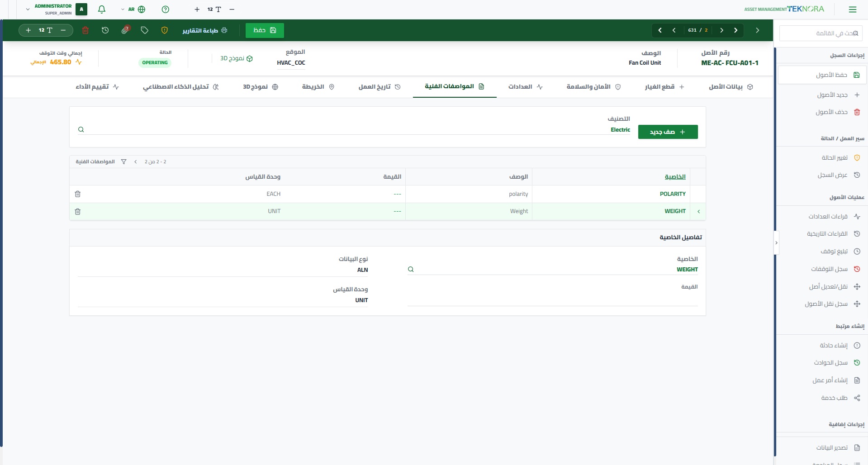This screenshot has width=868, height=465.
Task: Click the table pagination chevron
Action: (136, 162)
